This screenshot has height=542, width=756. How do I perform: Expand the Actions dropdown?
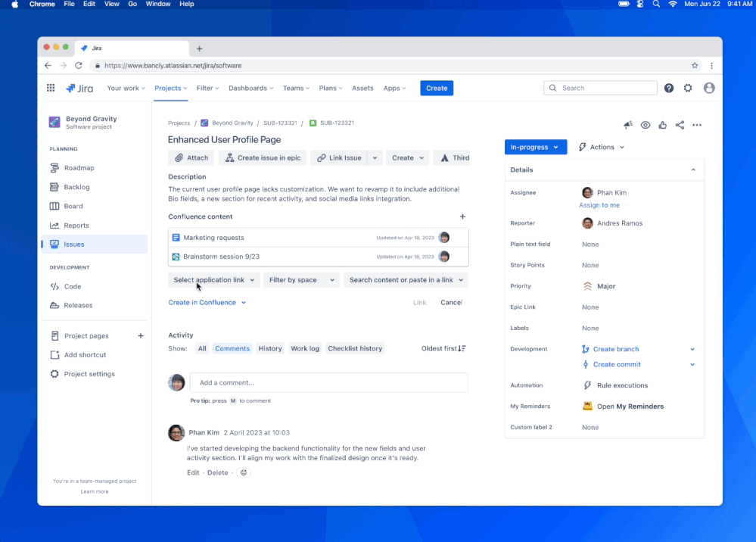pos(600,146)
